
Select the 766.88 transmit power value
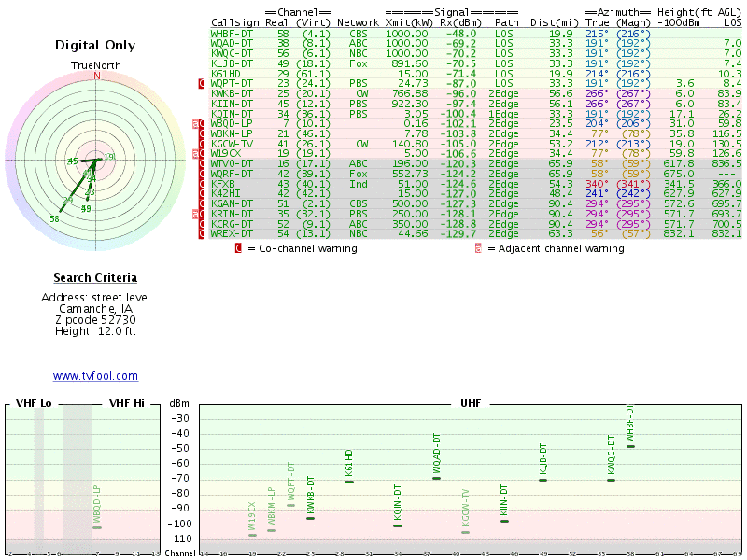point(410,94)
